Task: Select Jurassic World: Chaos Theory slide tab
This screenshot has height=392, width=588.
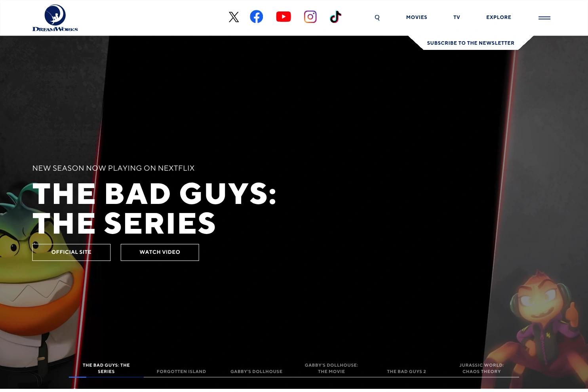Action: pos(481,368)
